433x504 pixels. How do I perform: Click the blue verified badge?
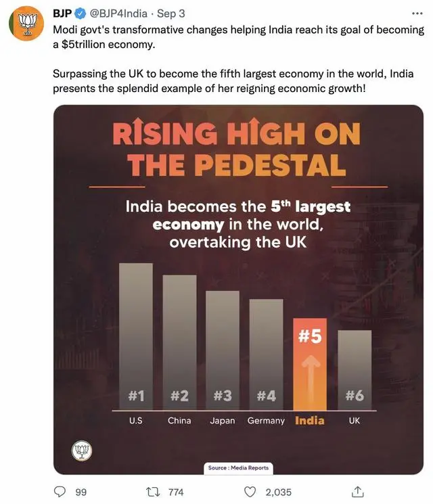pos(81,14)
